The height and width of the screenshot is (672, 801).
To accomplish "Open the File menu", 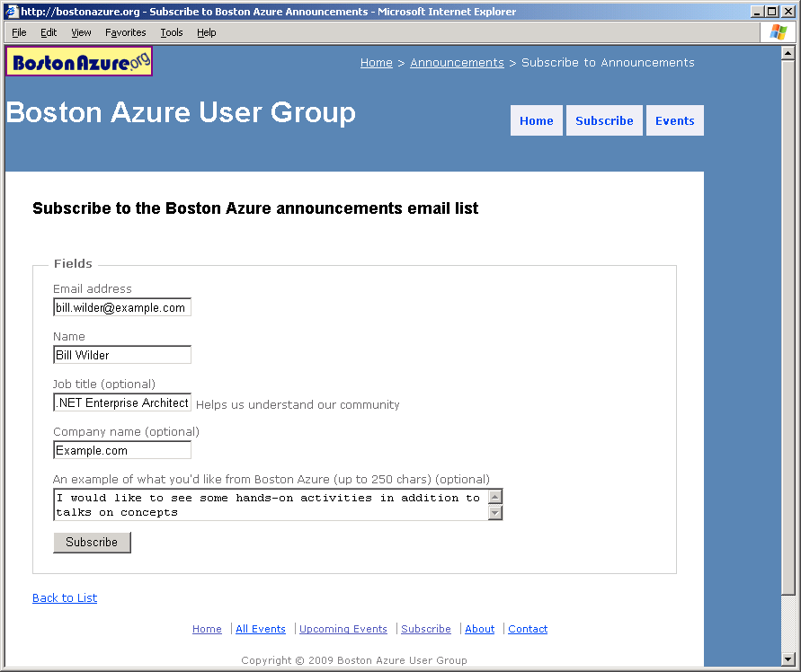I will pos(19,32).
